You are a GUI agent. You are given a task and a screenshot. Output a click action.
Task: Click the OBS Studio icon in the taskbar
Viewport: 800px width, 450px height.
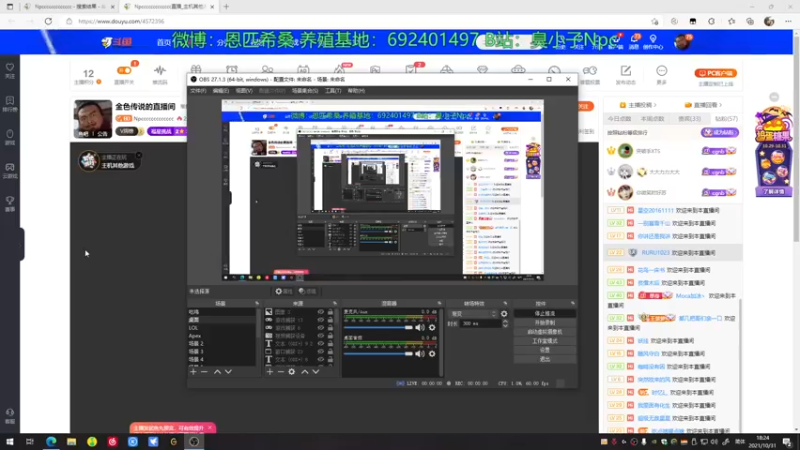[194, 442]
